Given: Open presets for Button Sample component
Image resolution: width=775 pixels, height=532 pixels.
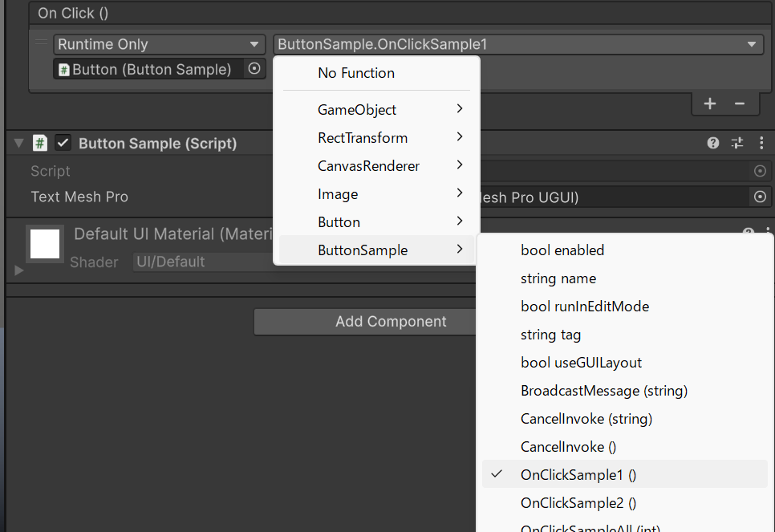Looking at the screenshot, I should point(737,144).
